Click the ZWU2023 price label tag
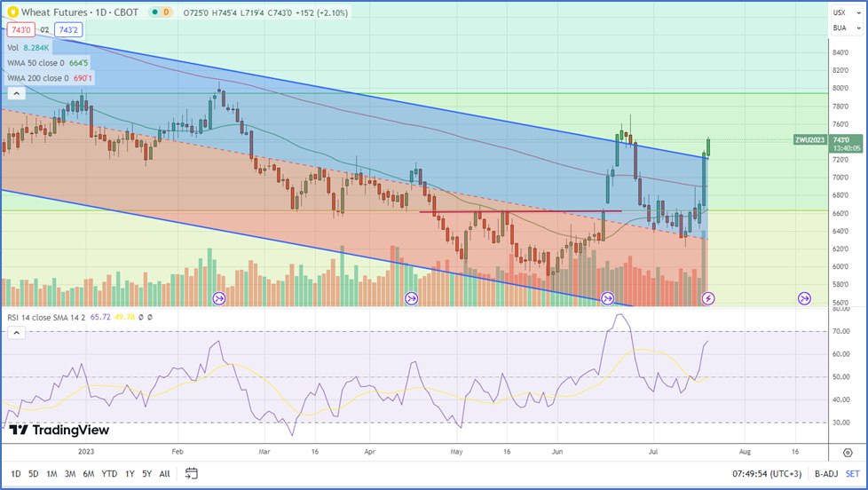This screenshot has height=490, width=868. (x=810, y=140)
